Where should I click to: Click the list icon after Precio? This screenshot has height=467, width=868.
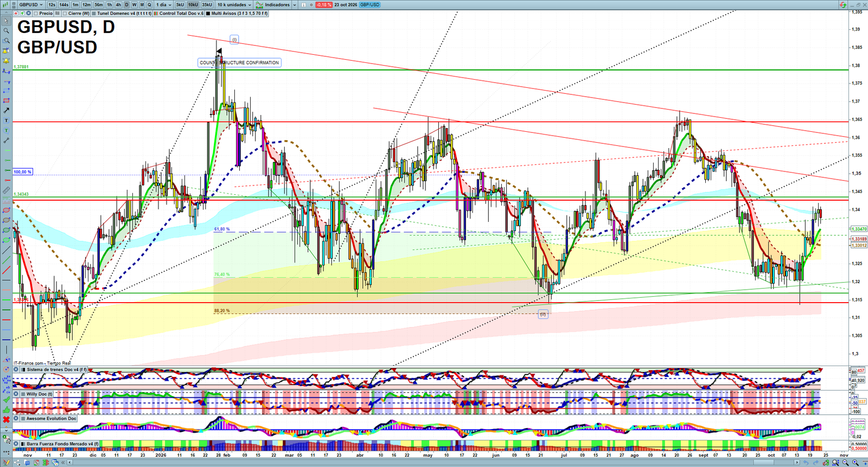pyautogui.click(x=59, y=14)
